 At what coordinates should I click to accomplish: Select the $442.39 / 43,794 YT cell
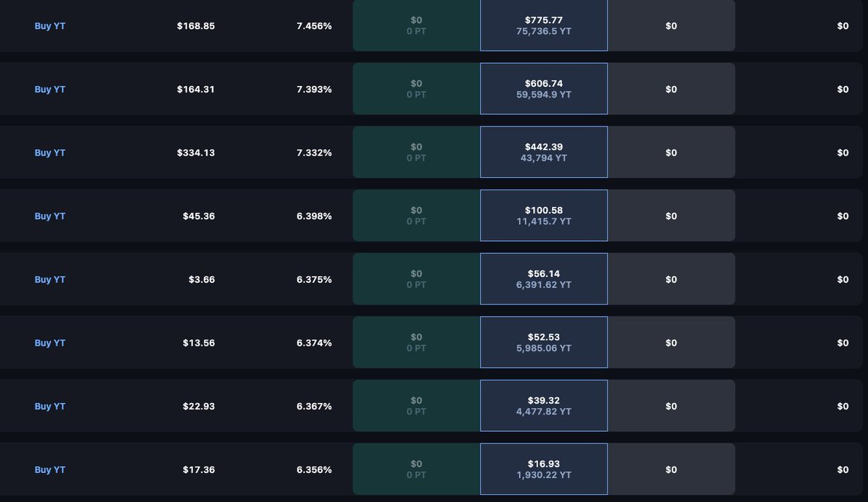544,153
